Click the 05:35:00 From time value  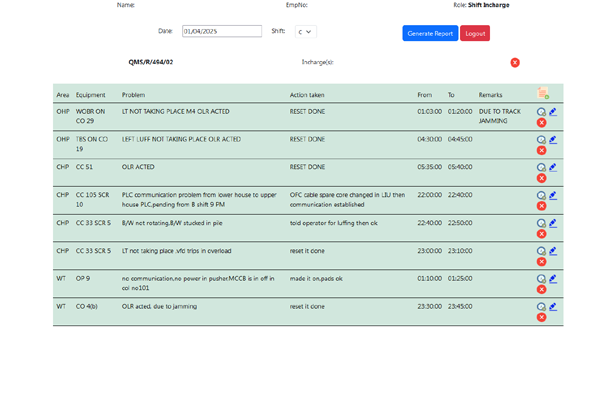tap(429, 167)
